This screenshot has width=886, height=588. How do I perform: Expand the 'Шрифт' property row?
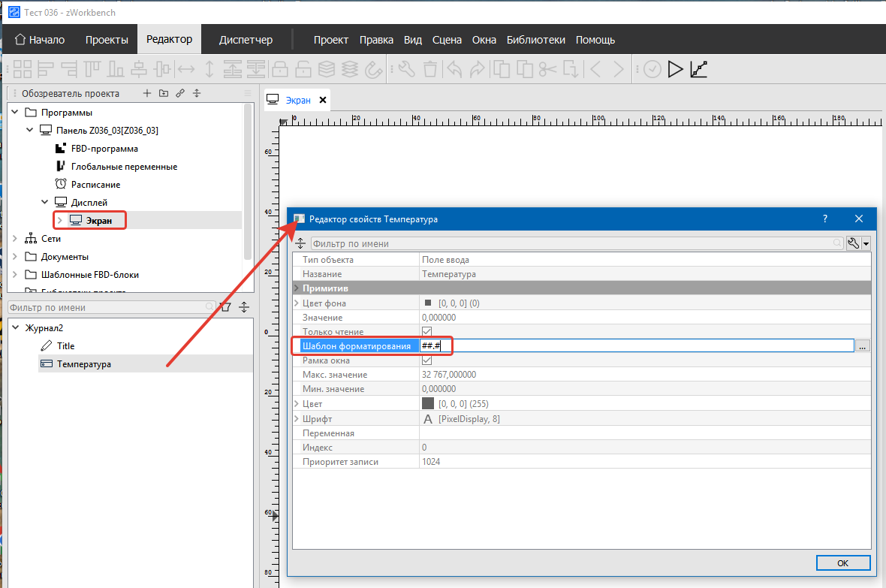pos(297,419)
